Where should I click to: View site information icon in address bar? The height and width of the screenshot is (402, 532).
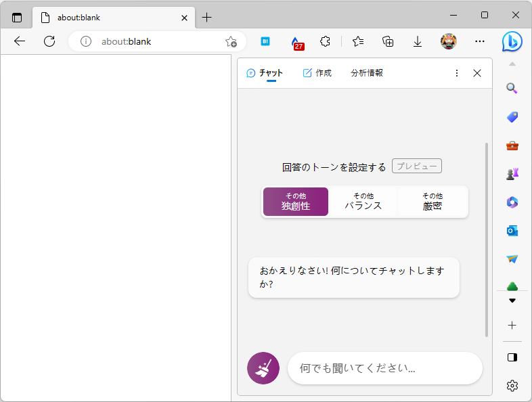pos(86,41)
